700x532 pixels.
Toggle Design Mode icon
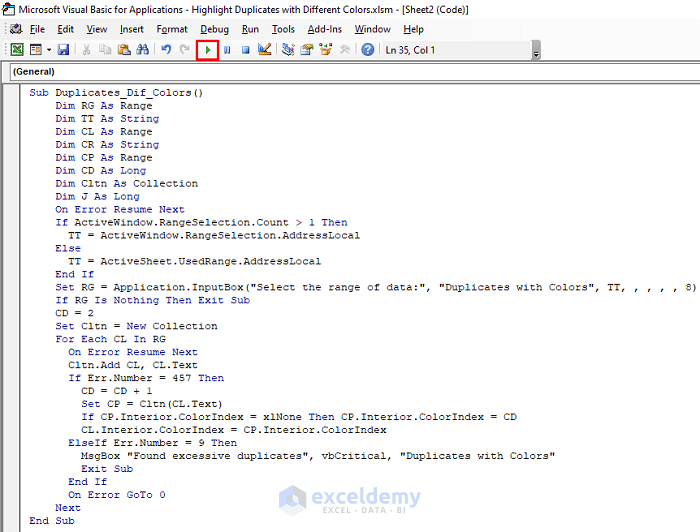(x=265, y=50)
